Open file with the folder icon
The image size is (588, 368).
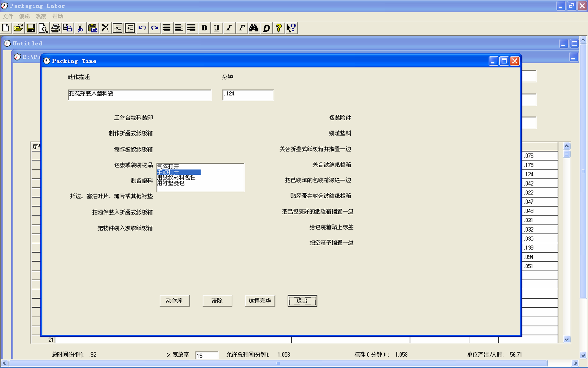pyautogui.click(x=18, y=28)
